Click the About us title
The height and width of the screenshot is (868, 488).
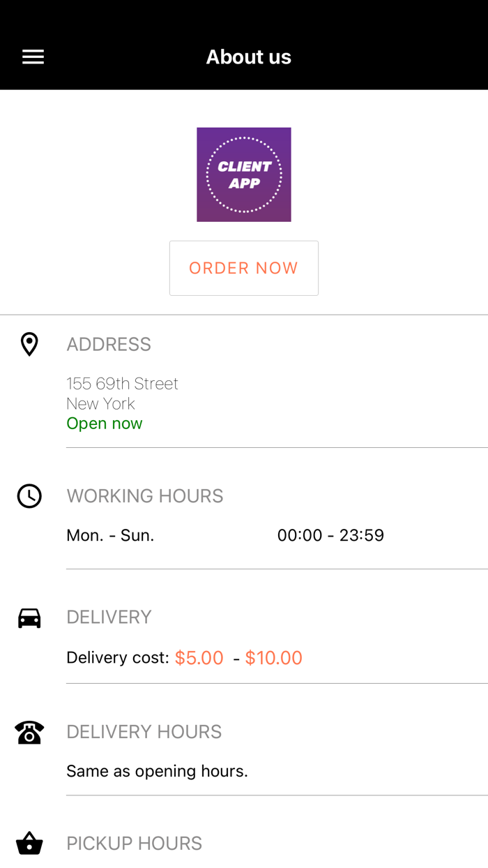click(248, 56)
